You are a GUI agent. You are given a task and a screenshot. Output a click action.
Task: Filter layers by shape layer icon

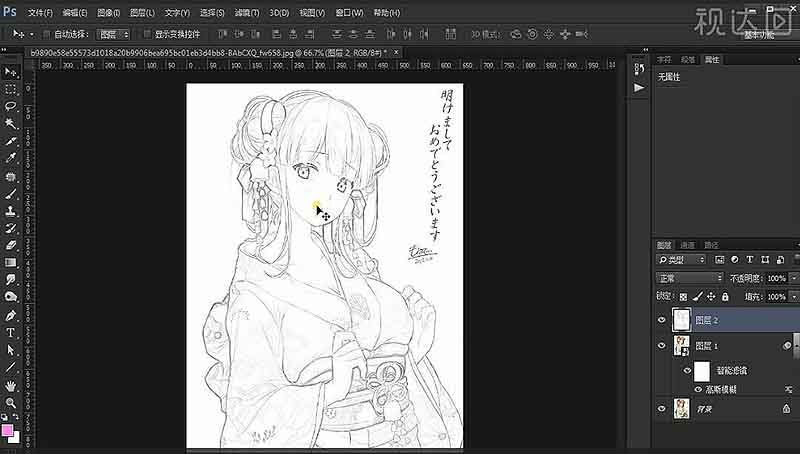coord(765,260)
